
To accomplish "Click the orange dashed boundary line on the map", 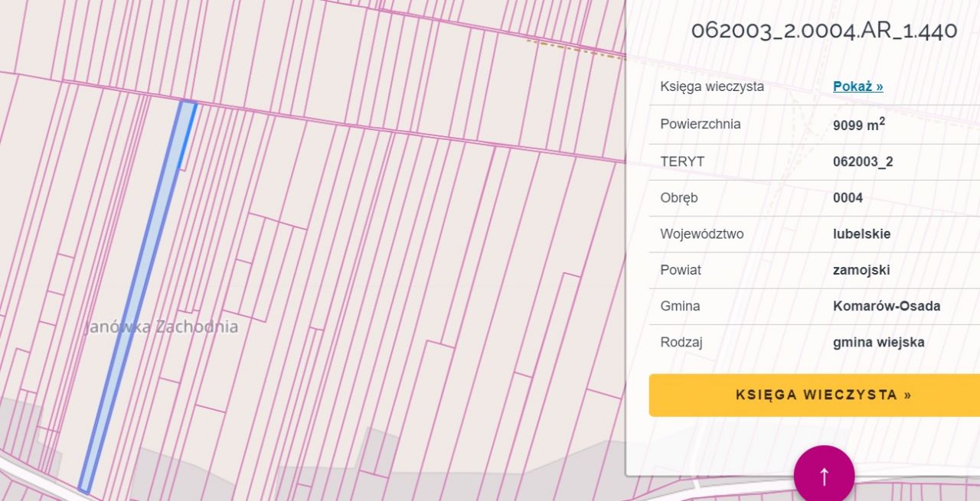I will (x=574, y=49).
